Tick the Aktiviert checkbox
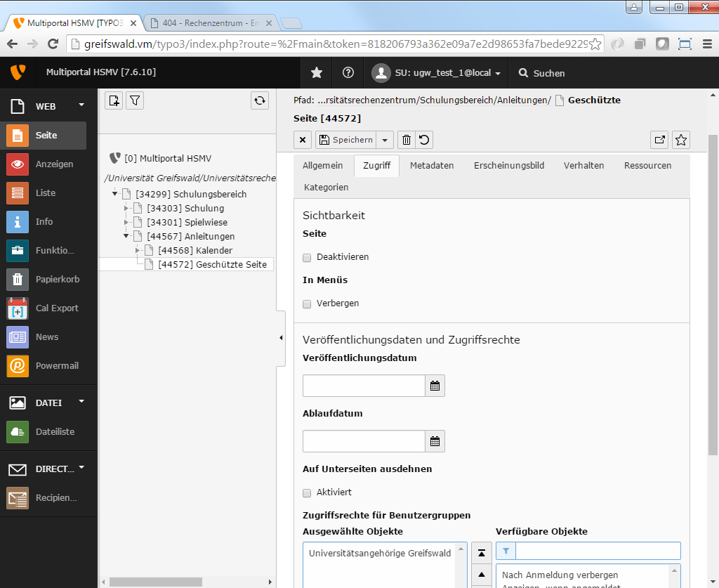This screenshot has width=719, height=588. 307,492
